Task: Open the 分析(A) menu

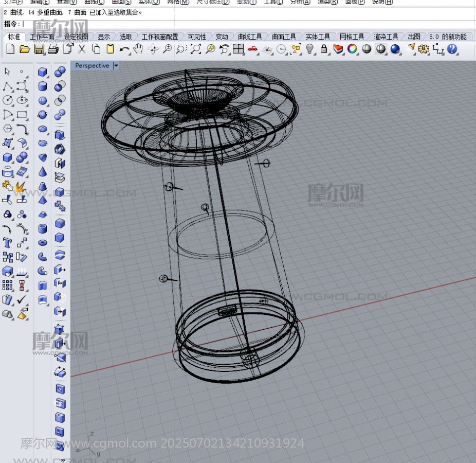Action: pyautogui.click(x=300, y=2)
